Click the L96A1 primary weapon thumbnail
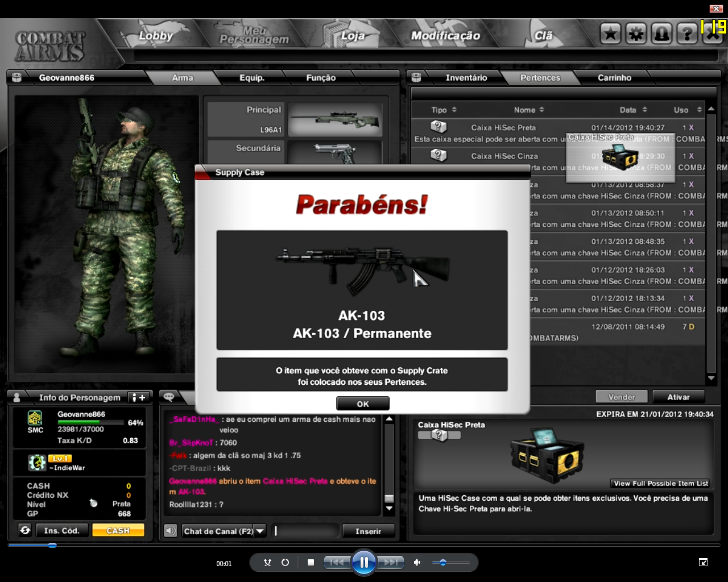728x582 pixels. pyautogui.click(x=335, y=119)
